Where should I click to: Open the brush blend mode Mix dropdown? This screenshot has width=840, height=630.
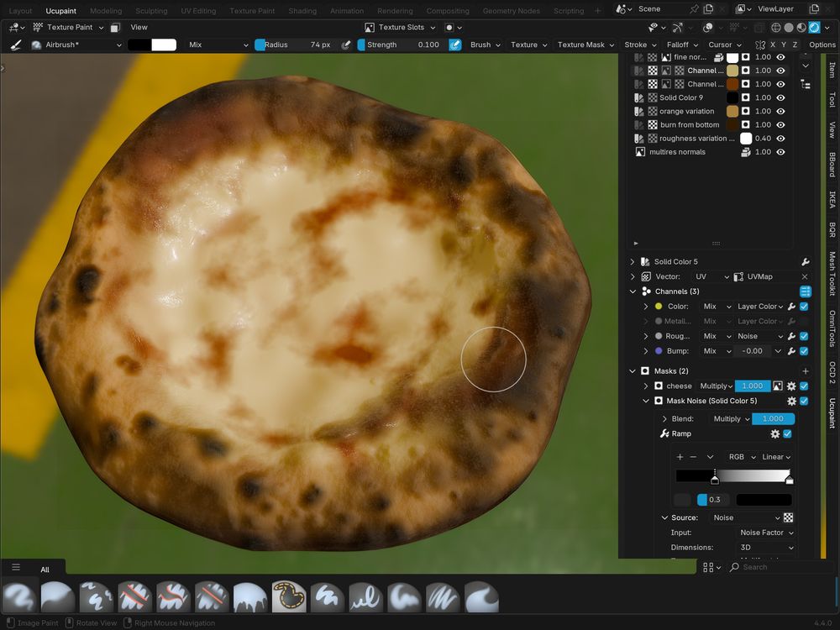(218, 45)
